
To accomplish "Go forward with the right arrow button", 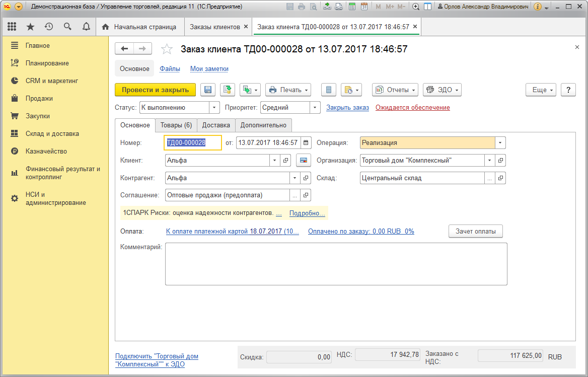I will (142, 49).
